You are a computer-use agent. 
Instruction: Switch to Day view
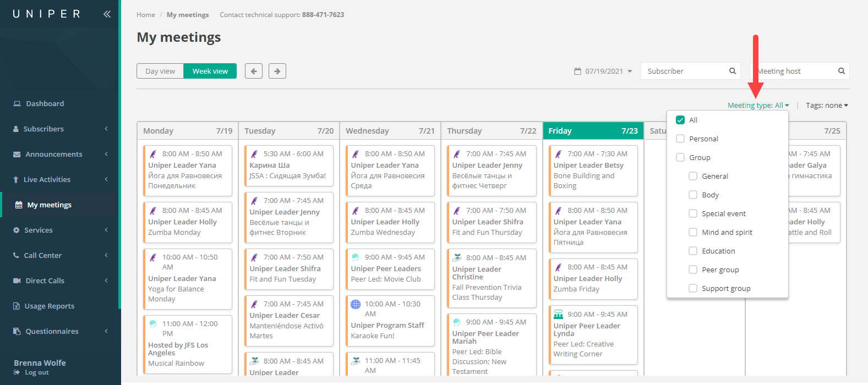point(160,71)
